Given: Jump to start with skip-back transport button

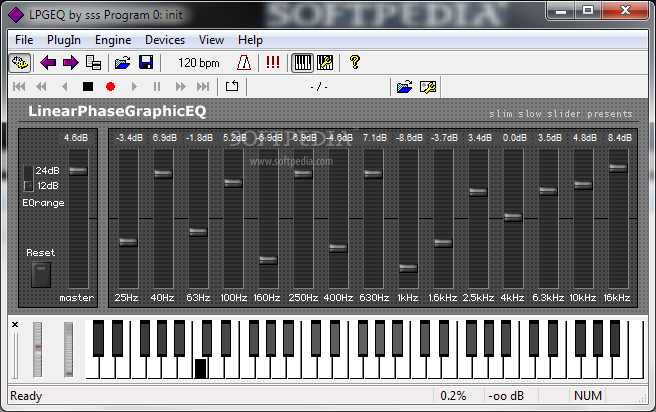Looking at the screenshot, I should point(19,87).
